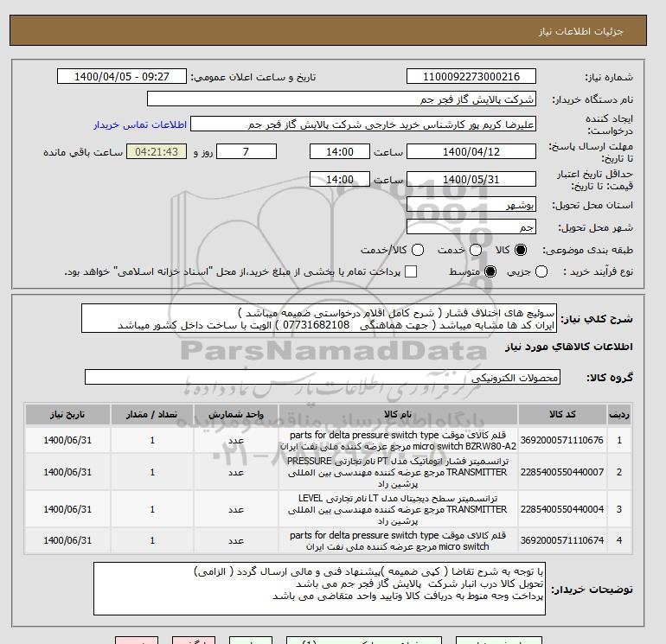Screen dimensions: 666x644
Task: Click item code 2285400550440007
Action: click(562, 472)
